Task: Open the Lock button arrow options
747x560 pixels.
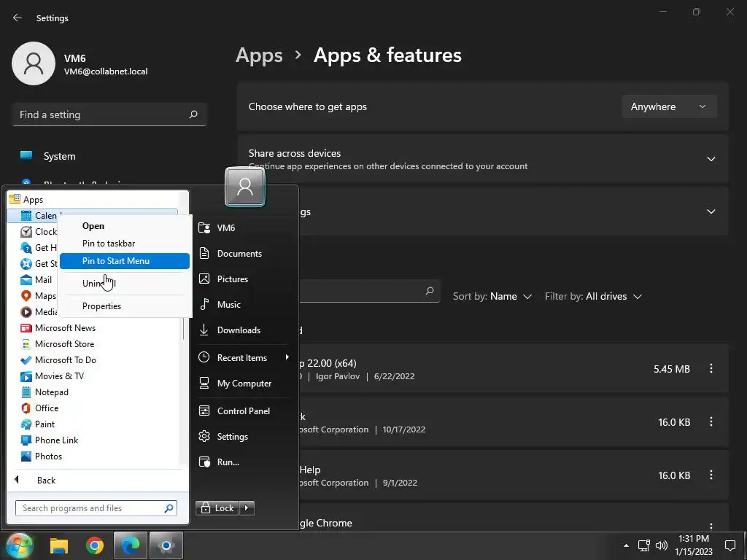Action: coord(247,508)
